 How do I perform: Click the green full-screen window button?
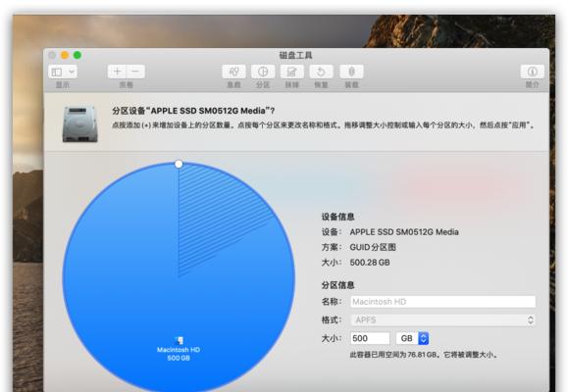click(x=77, y=55)
